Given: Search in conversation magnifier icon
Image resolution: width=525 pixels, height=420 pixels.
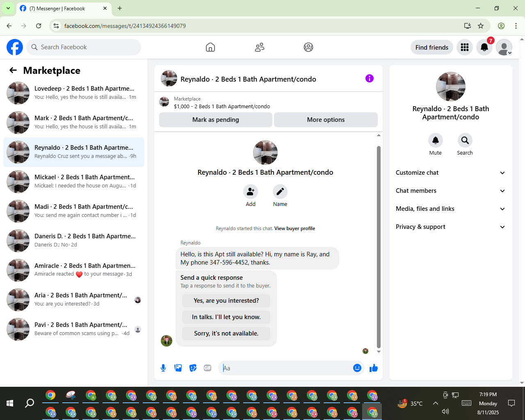Looking at the screenshot, I should pyautogui.click(x=465, y=140).
